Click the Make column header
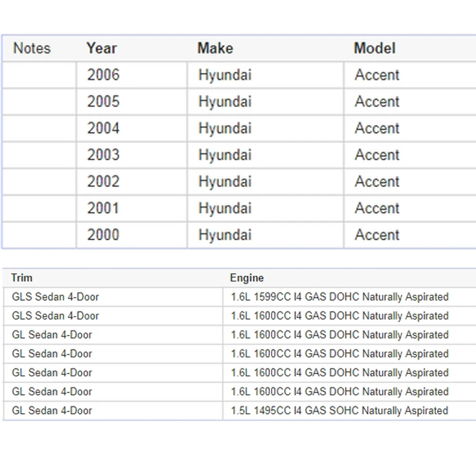 215,48
